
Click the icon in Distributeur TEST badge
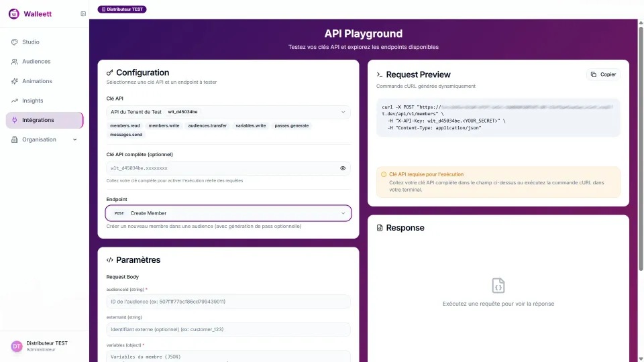(103, 9)
